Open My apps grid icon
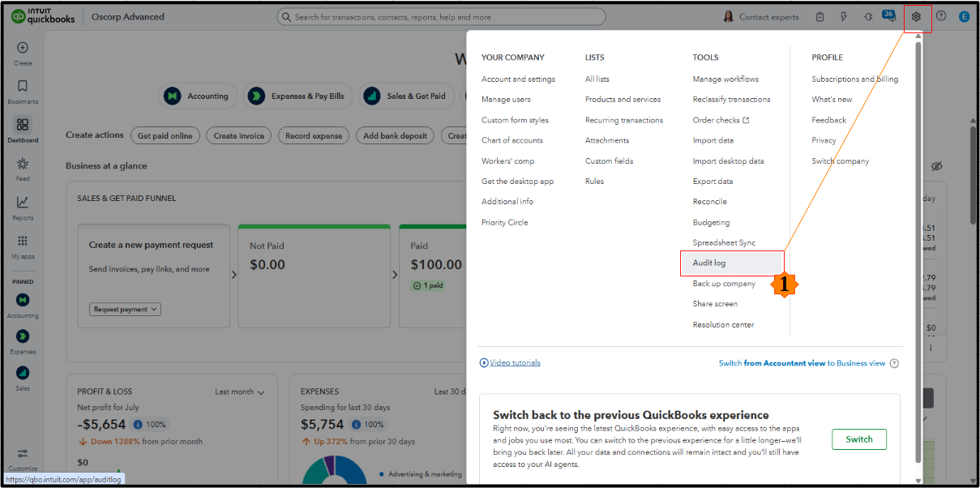The width and height of the screenshot is (980, 488). point(23,241)
